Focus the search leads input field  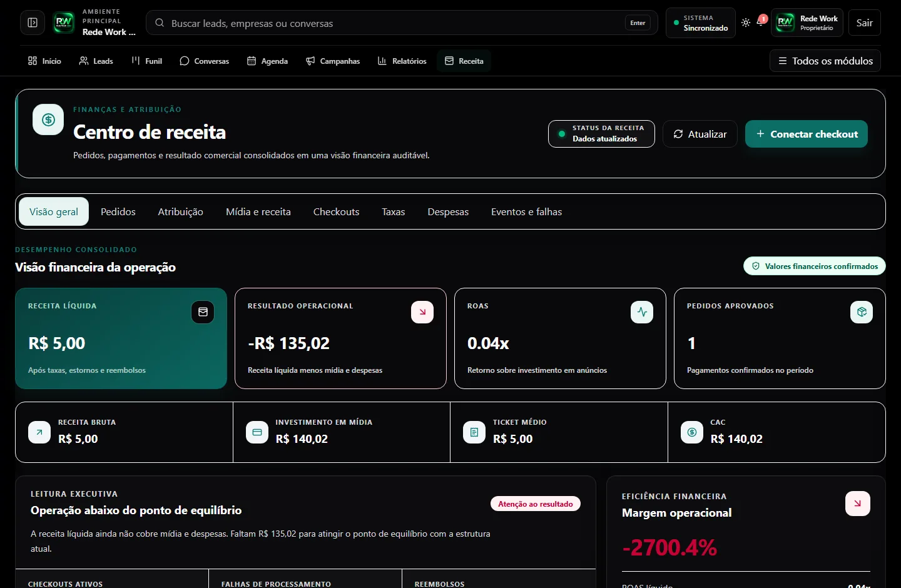402,23
